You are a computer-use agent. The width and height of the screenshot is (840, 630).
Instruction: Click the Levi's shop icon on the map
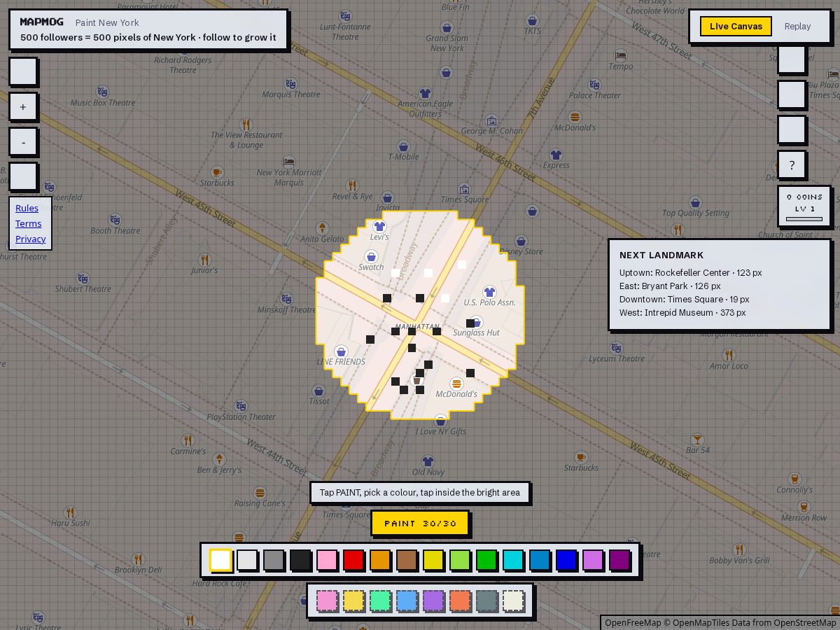pyautogui.click(x=379, y=226)
